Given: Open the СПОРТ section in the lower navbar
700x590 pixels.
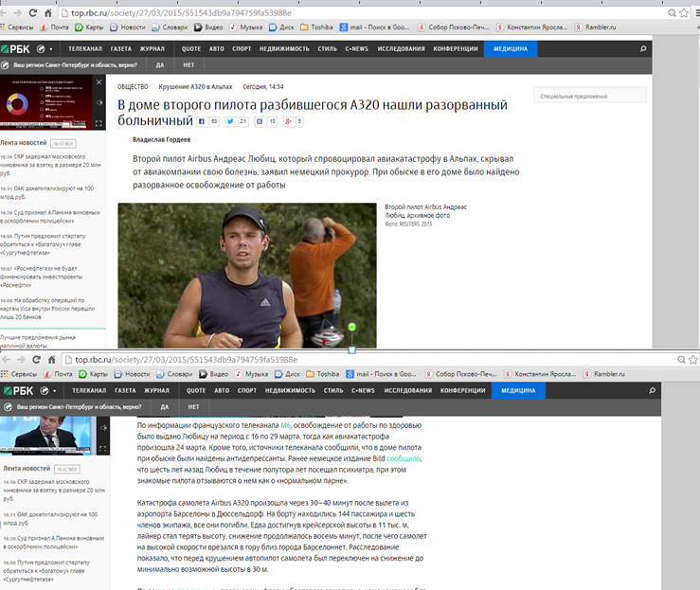Looking at the screenshot, I should pos(247,390).
